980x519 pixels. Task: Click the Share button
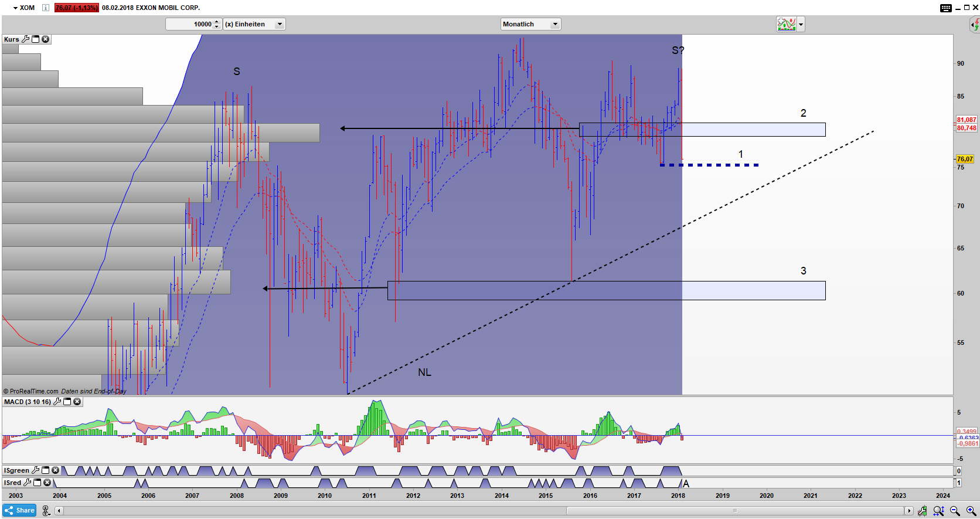pyautogui.click(x=19, y=510)
